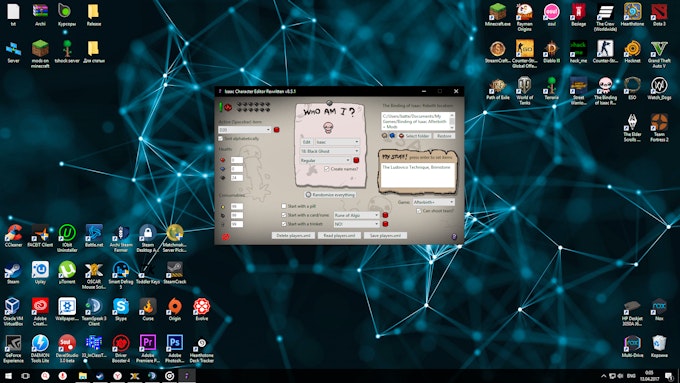680x383 pixels.
Task: Click the red hearts health field
Action: pos(237,160)
